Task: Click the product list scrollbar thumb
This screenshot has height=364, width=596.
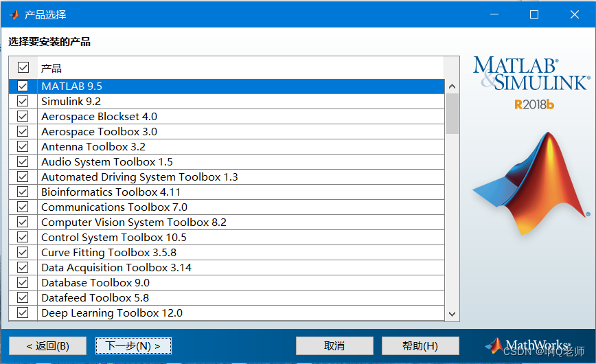Action: pos(452,113)
